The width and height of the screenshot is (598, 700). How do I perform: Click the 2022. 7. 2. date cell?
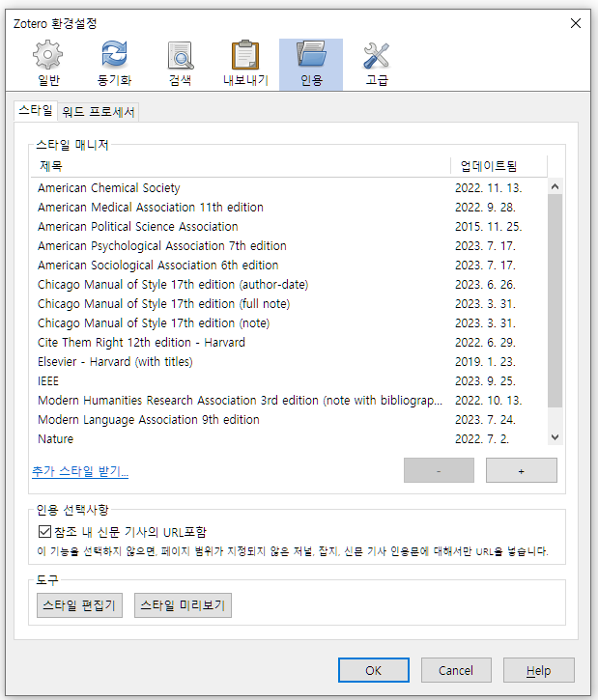click(x=482, y=439)
